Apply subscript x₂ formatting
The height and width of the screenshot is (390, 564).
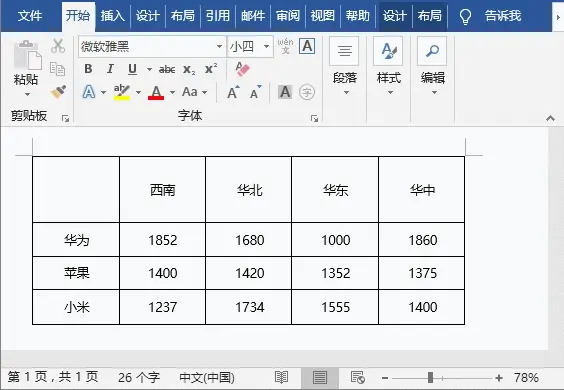pyautogui.click(x=189, y=69)
